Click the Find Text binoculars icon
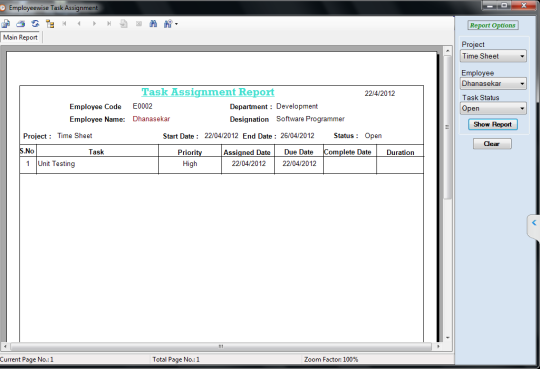The height and width of the screenshot is (369, 540). point(153,24)
